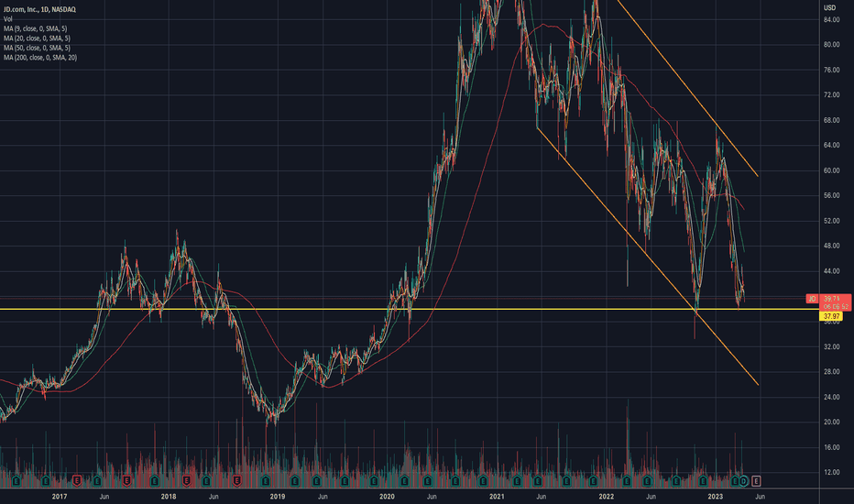Select MA (50, close, 0, SMA, 5) legend
854x504 pixels.
coord(37,48)
